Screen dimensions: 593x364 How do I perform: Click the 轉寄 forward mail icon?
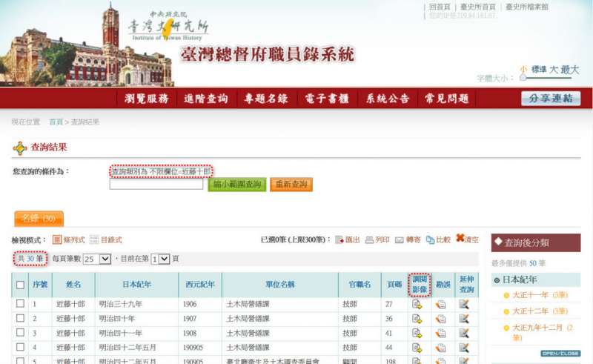[400, 240]
